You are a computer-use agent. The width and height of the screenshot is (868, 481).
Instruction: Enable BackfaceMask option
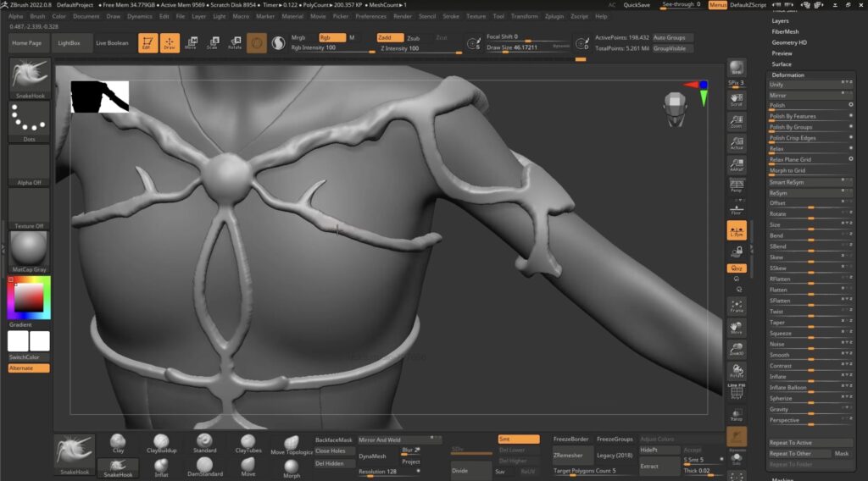point(333,440)
